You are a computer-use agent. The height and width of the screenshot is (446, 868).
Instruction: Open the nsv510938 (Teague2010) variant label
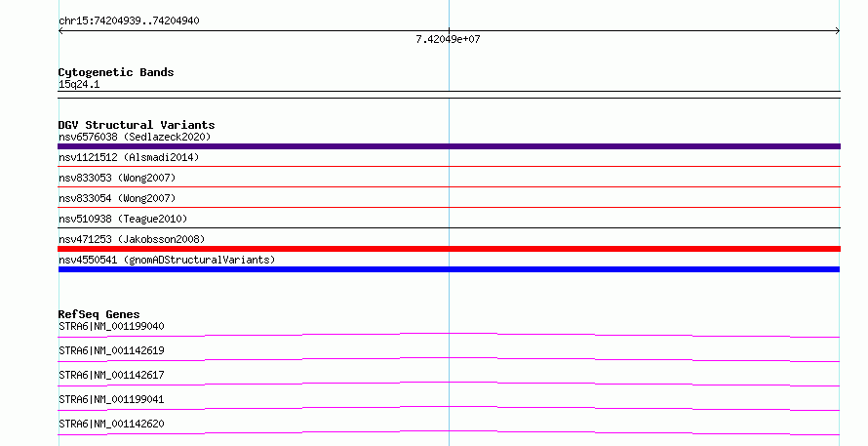click(x=123, y=219)
